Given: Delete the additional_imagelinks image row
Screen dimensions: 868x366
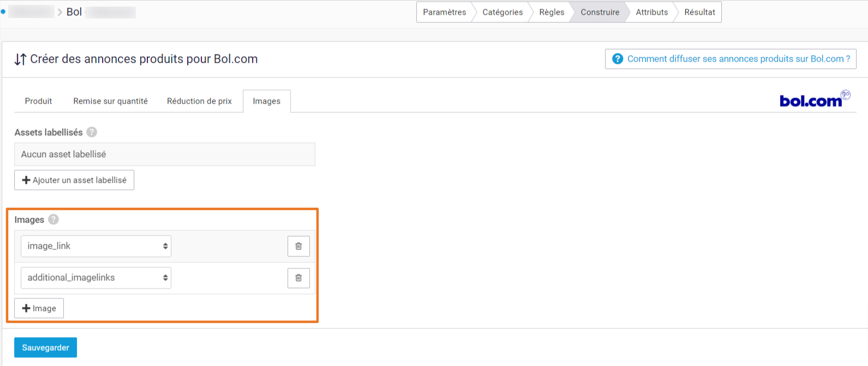Looking at the screenshot, I should [298, 278].
